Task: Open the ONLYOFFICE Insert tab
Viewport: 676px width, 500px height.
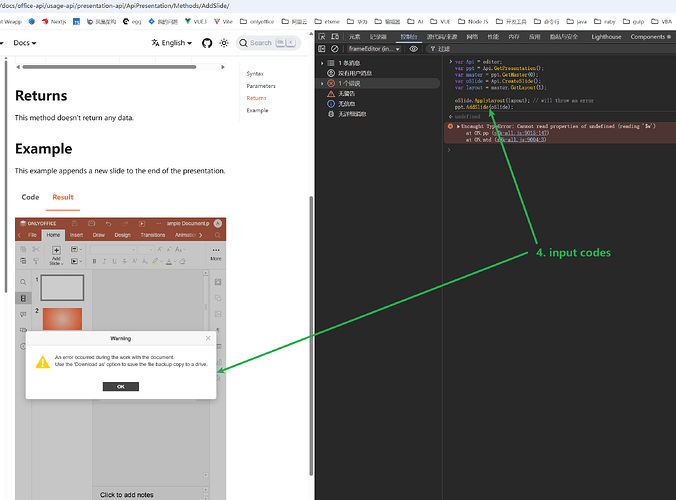Action: click(x=76, y=235)
